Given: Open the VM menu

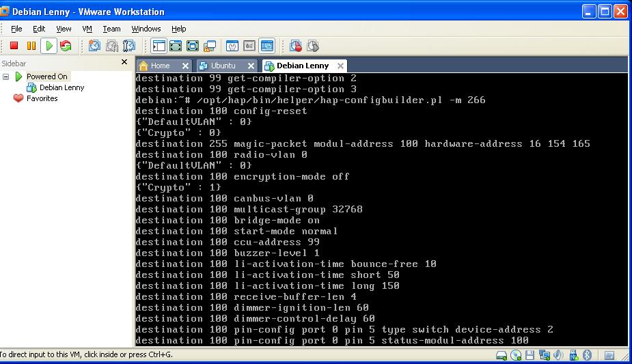Looking at the screenshot, I should coord(87,29).
